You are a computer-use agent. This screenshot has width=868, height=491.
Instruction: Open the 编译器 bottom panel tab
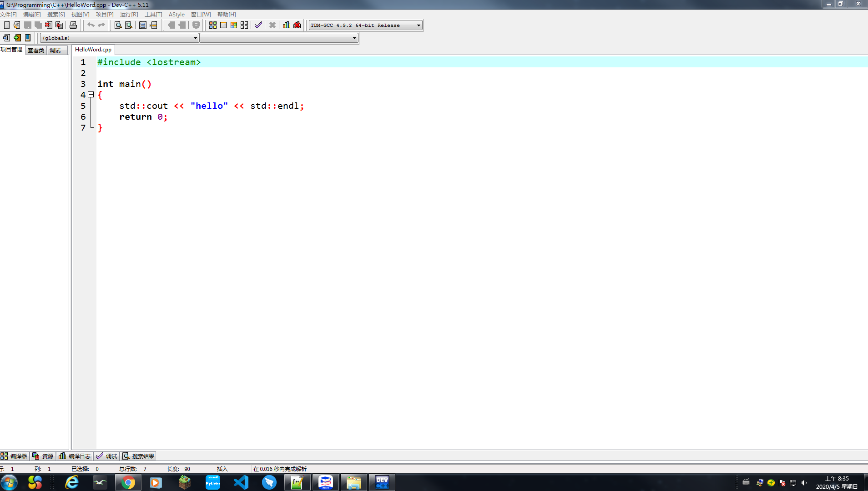tap(15, 456)
